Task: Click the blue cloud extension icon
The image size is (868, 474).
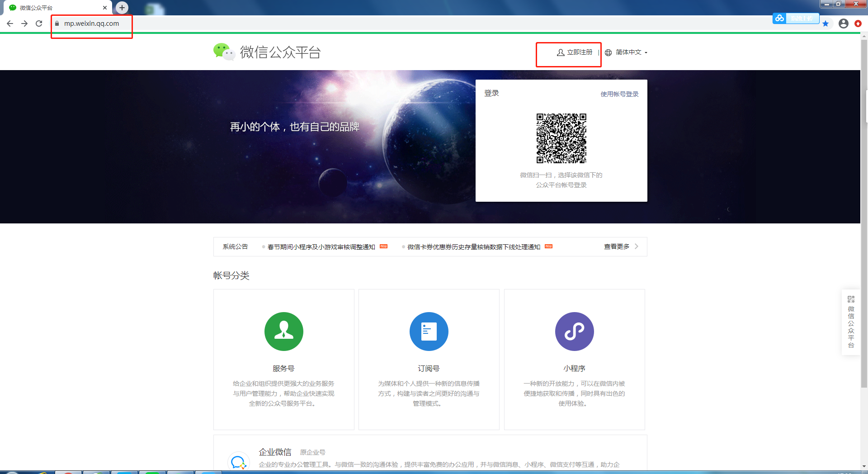Action: [x=779, y=18]
